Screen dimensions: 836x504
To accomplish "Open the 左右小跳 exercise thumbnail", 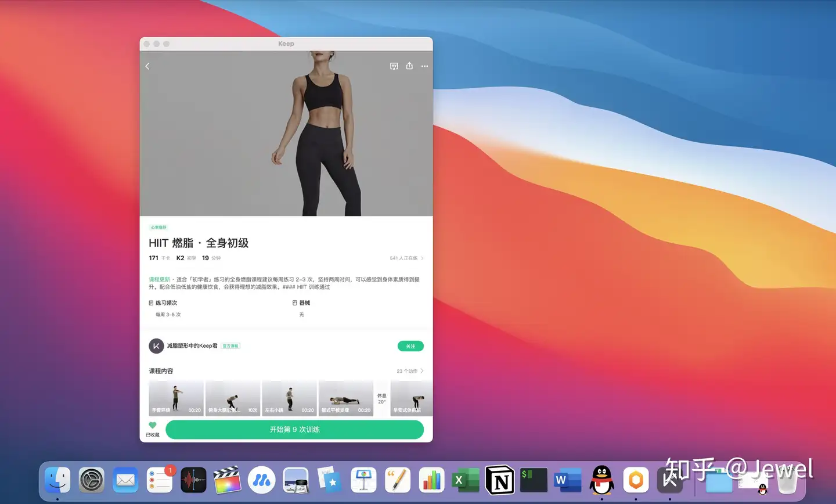I will (x=289, y=398).
